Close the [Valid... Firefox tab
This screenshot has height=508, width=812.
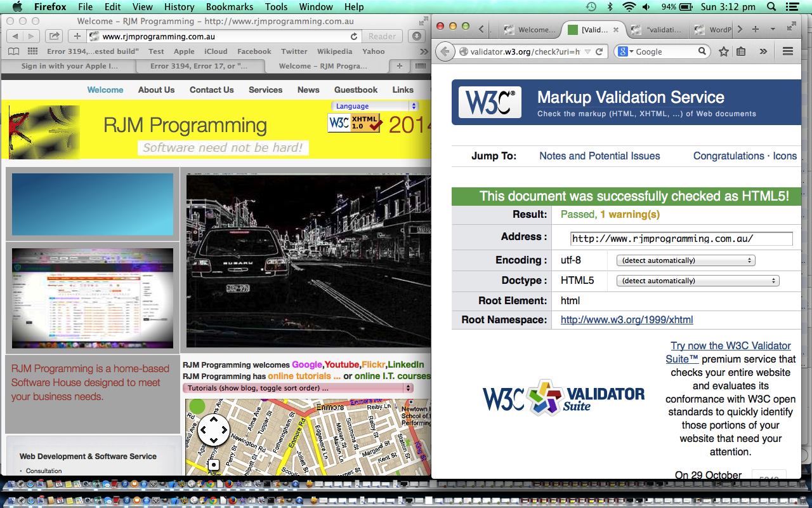tap(615, 30)
